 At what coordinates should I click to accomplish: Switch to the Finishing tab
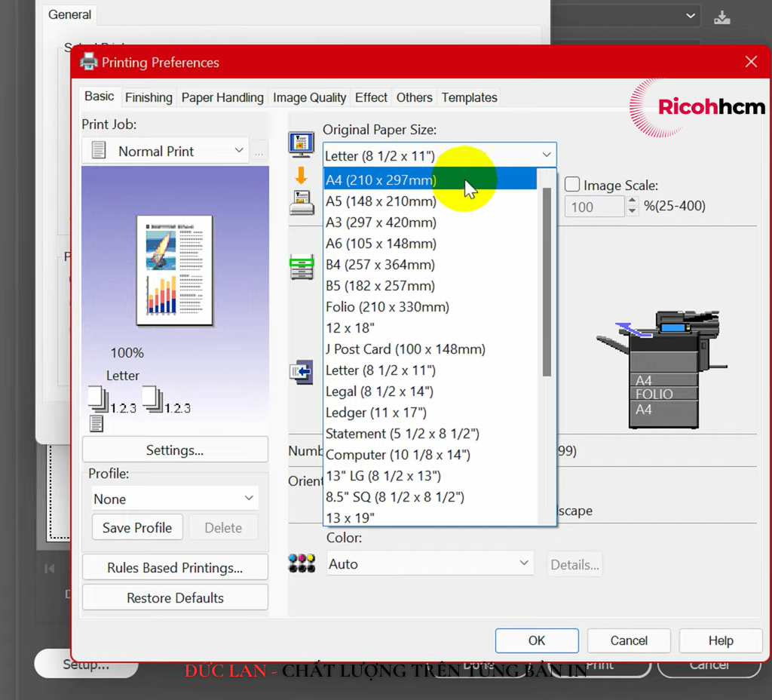pyautogui.click(x=149, y=97)
